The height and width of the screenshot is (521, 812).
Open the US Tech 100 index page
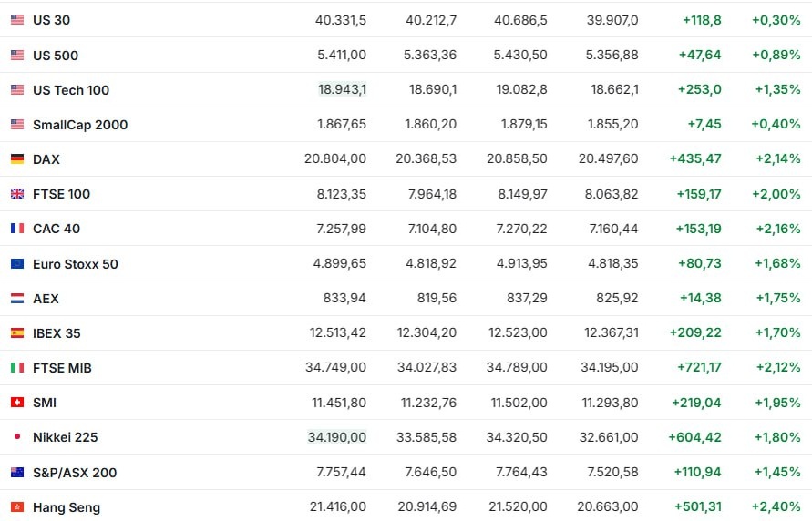pyautogui.click(x=71, y=90)
